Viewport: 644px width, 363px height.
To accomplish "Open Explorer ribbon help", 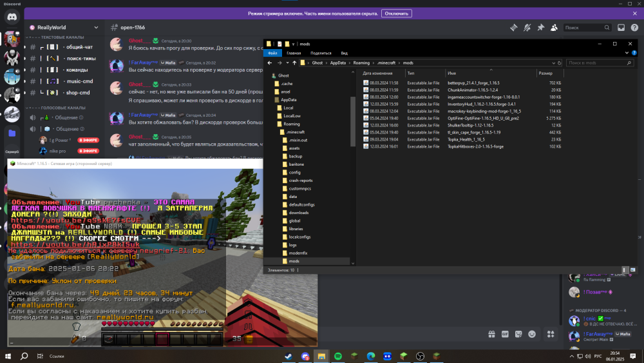I will [x=634, y=53].
